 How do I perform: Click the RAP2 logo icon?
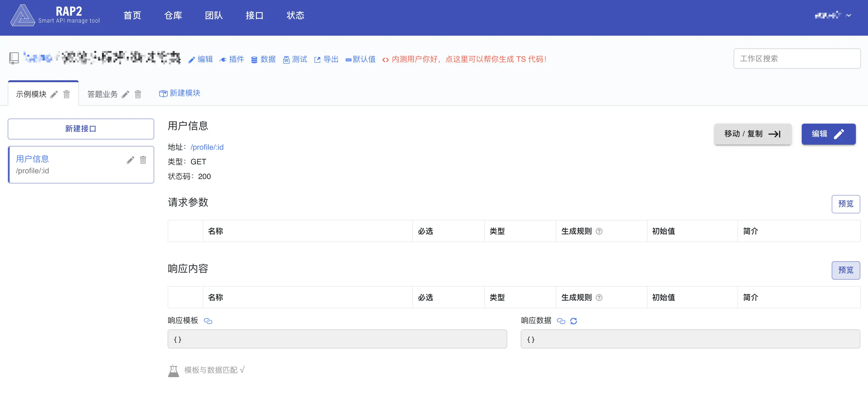tap(23, 16)
